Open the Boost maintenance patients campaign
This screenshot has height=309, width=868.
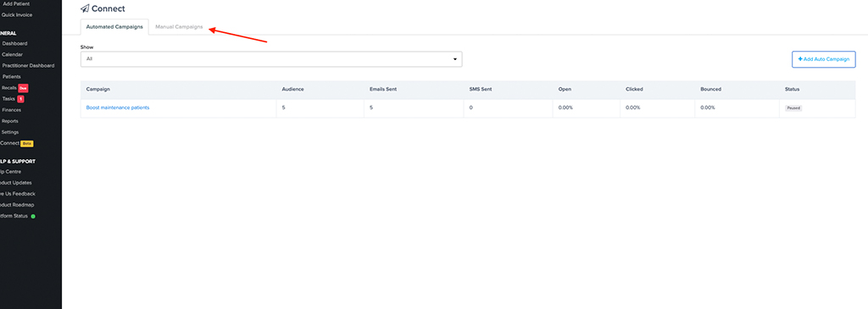point(118,108)
